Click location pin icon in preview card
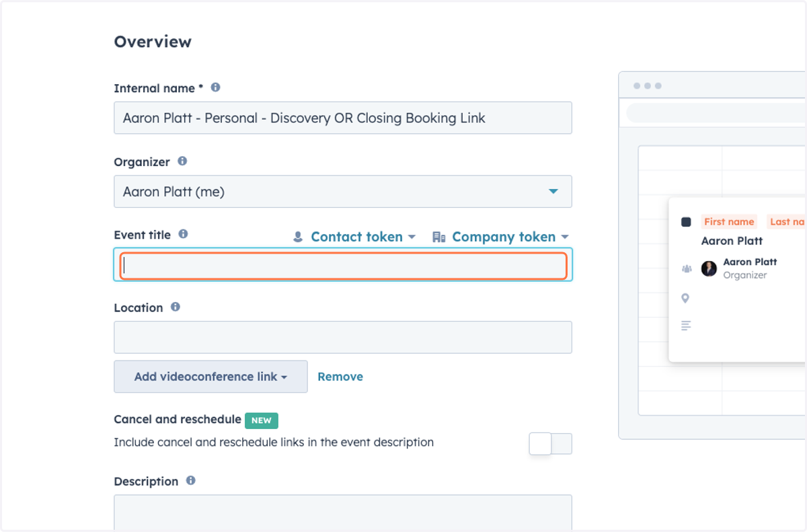The image size is (807, 532). (685, 298)
